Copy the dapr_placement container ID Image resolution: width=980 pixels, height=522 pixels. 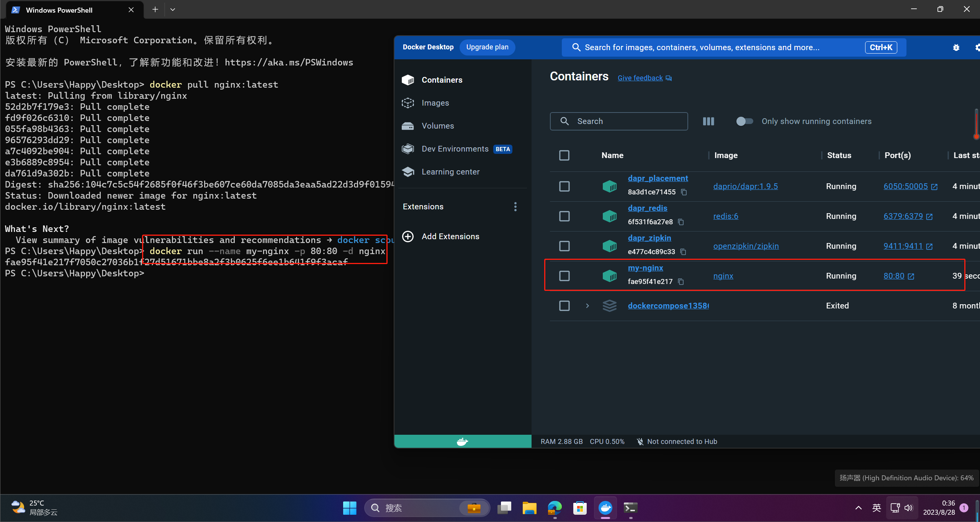click(684, 192)
